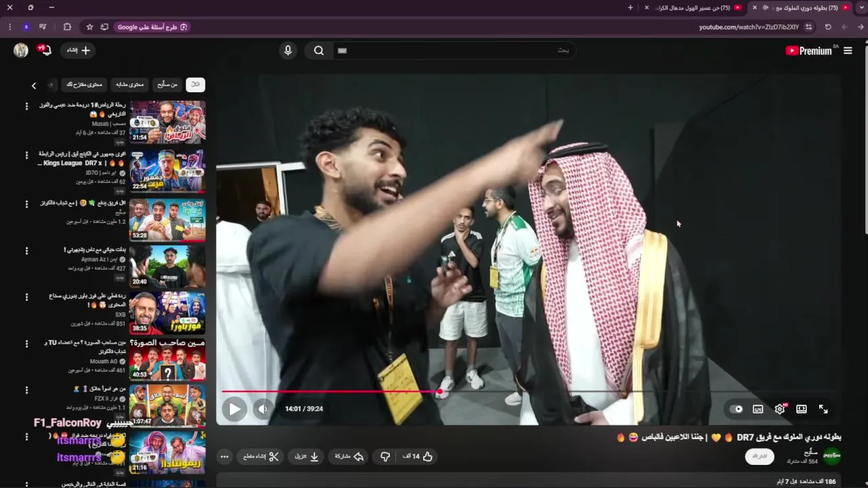Open the tab search dropdown arrow
Screen dimensions: 868x488
tap(861, 7)
